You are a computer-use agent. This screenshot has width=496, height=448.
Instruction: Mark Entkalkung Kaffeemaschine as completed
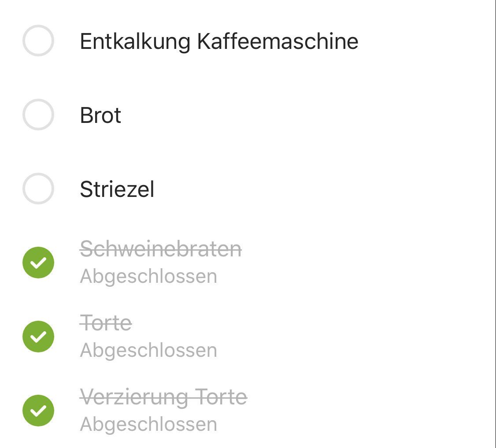coord(38,41)
